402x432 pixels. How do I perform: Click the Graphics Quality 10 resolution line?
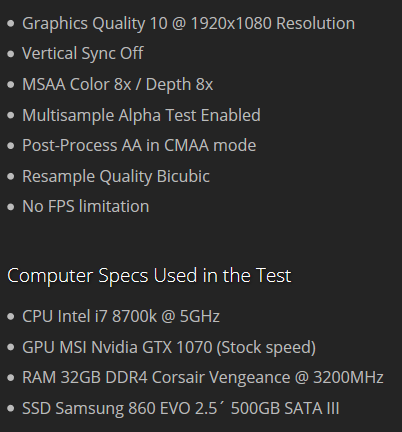188,24
